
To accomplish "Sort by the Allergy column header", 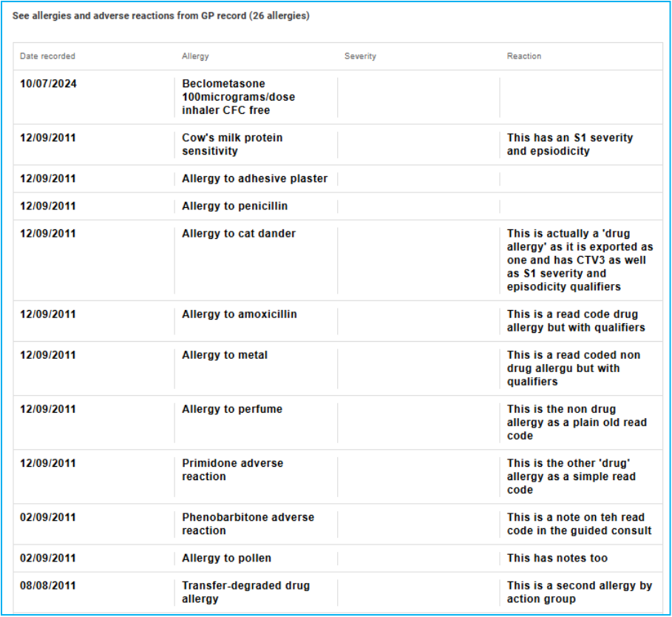I will pyautogui.click(x=195, y=56).
